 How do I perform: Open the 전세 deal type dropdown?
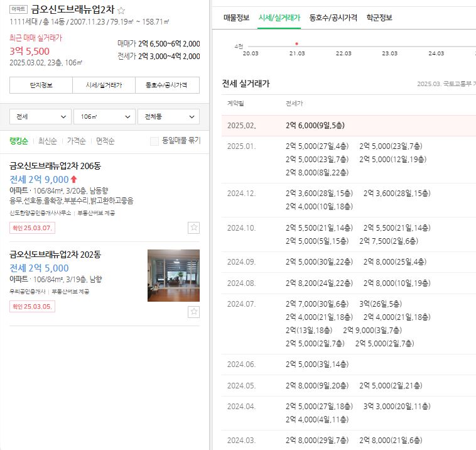tap(40, 117)
